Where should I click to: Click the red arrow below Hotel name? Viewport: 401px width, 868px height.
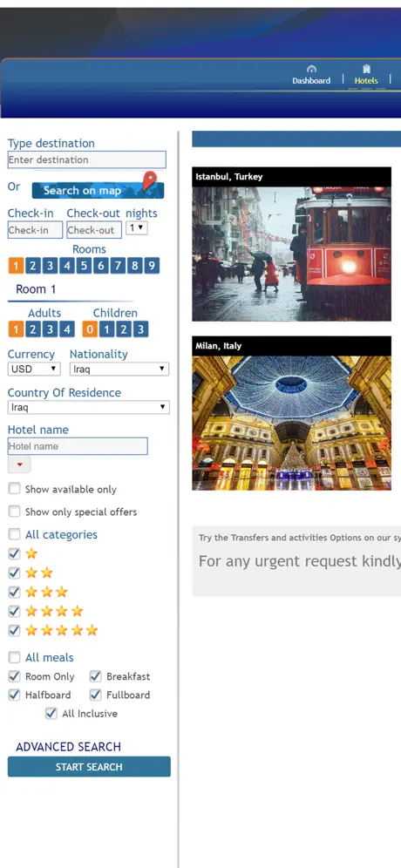pyautogui.click(x=19, y=465)
